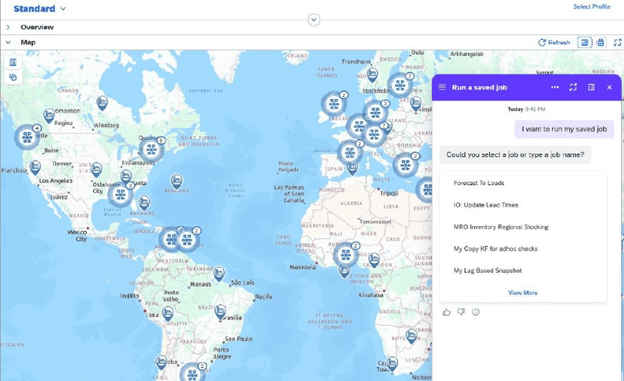The image size is (624, 381).
Task: Open the chat more options ellipsis
Action: coord(555,87)
